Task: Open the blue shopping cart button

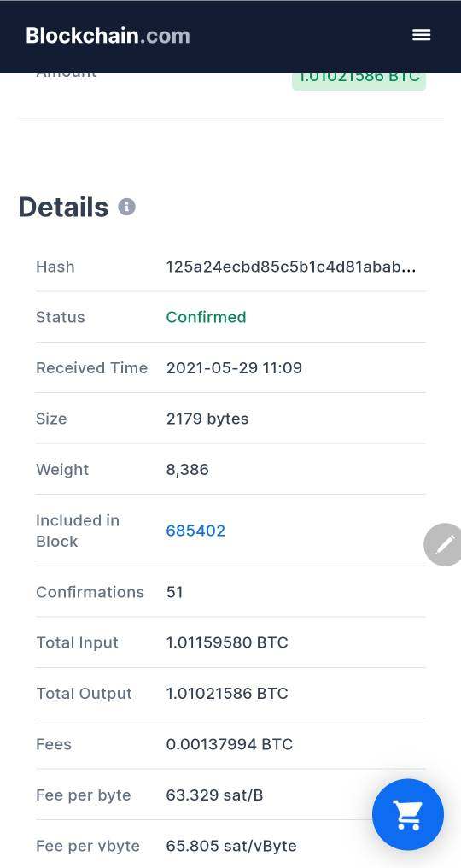Action: pos(408,815)
